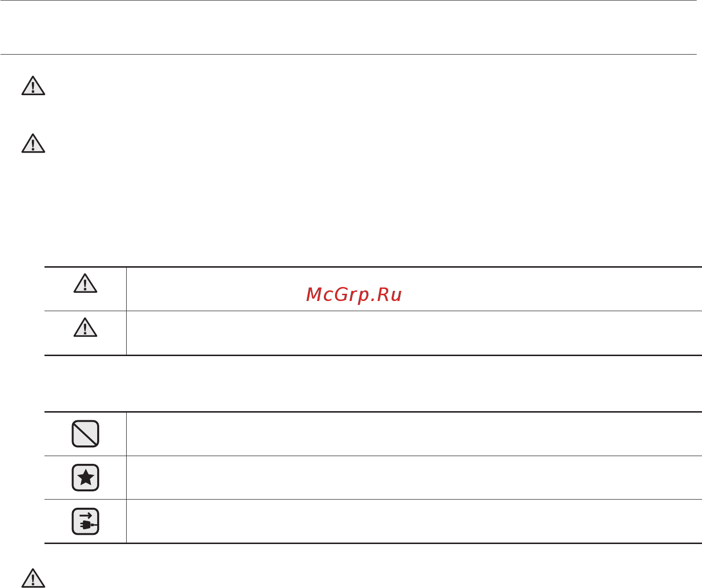Click the warning triangle in the first table's second row
Viewport: 702px width, 588px height.
coord(85,327)
